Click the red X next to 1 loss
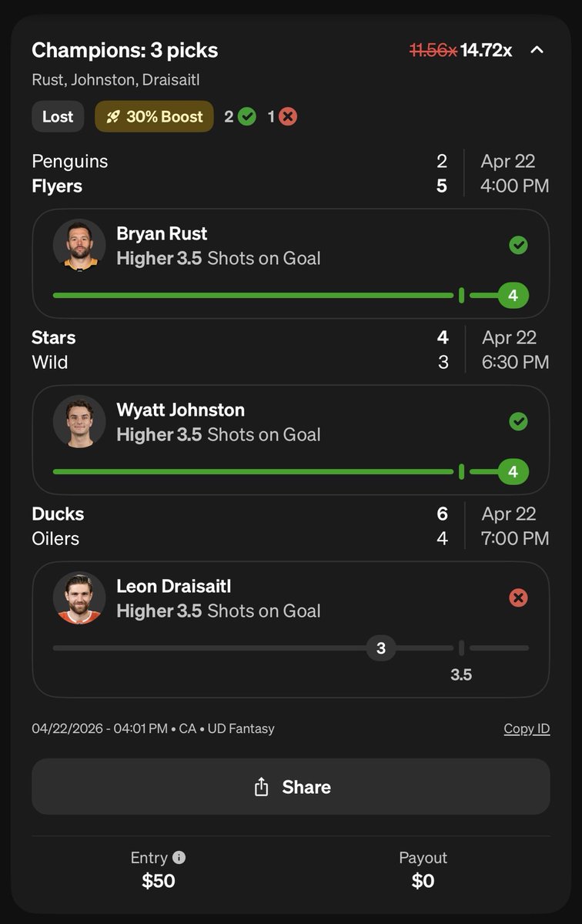Viewport: 582px width, 924px height. (288, 116)
